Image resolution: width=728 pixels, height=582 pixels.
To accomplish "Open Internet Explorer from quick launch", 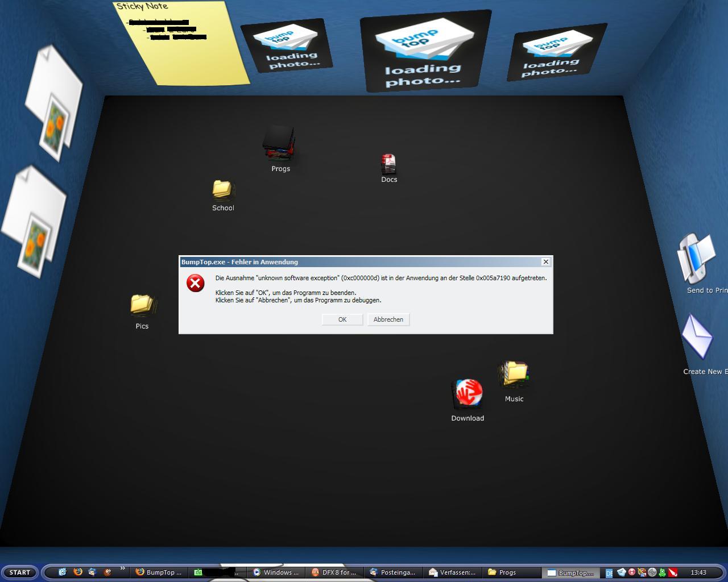I will click(64, 572).
